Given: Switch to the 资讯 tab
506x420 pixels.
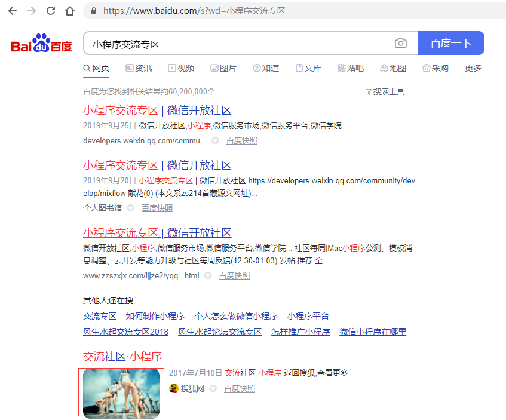Looking at the screenshot, I should pyautogui.click(x=139, y=68).
